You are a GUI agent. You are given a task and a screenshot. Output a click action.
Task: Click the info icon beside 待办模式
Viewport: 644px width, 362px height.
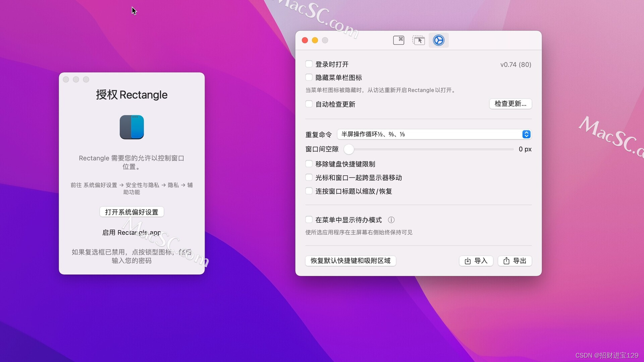[391, 220]
